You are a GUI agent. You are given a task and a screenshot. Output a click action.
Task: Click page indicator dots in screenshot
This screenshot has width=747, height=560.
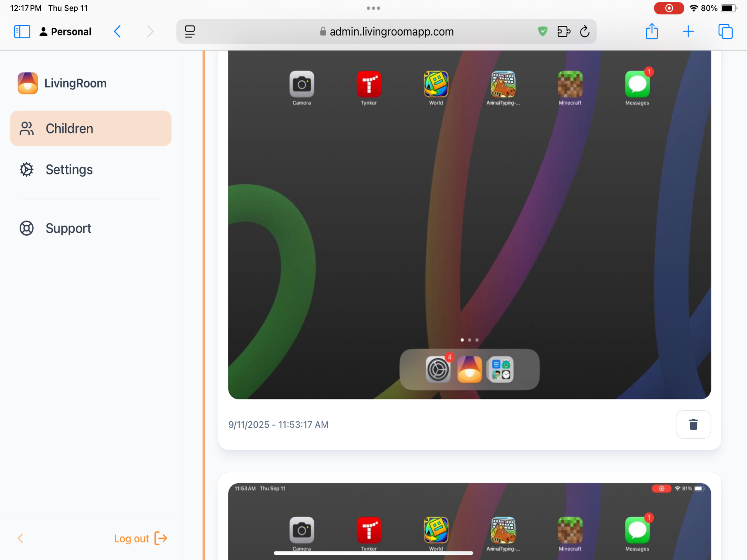click(x=469, y=340)
